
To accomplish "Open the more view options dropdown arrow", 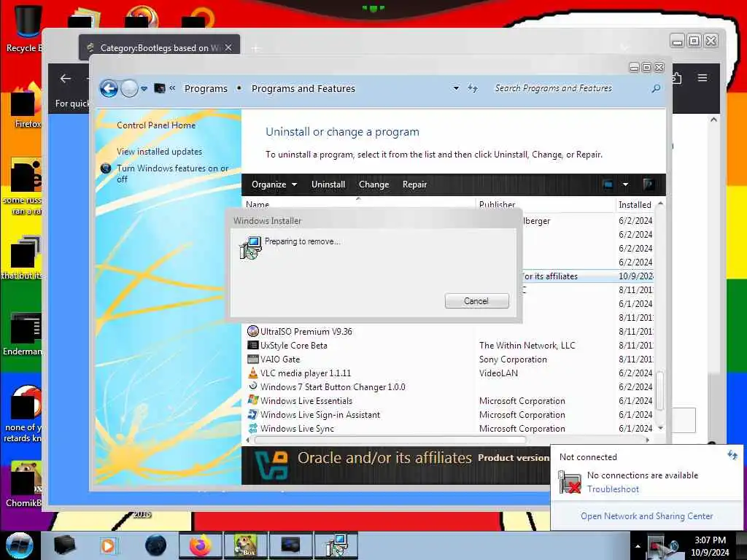I will pyautogui.click(x=625, y=184).
